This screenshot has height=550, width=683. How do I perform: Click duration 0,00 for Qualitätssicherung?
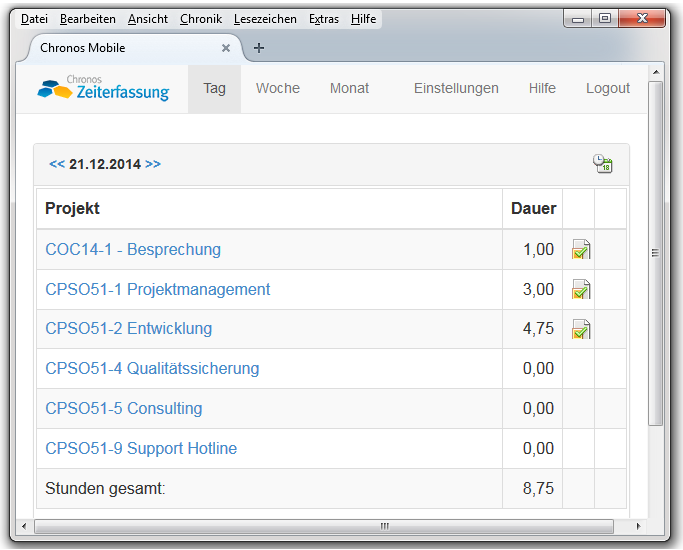tap(538, 369)
